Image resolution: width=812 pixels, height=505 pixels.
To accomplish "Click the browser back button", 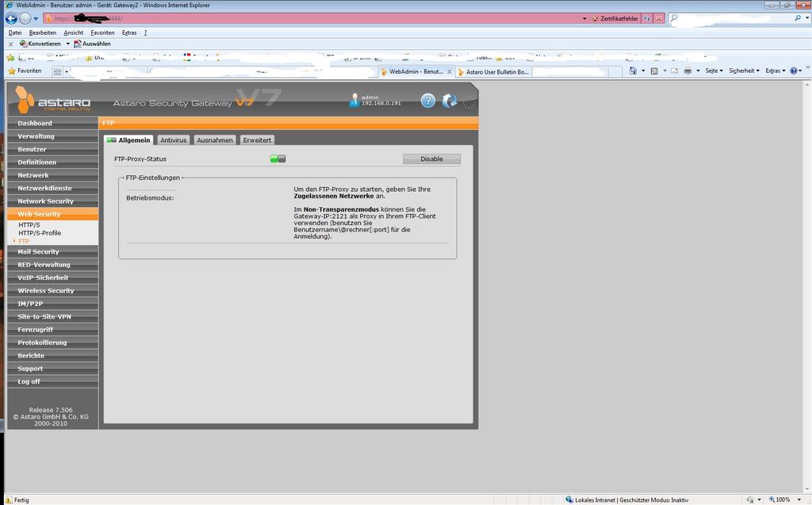I will 11,18.
